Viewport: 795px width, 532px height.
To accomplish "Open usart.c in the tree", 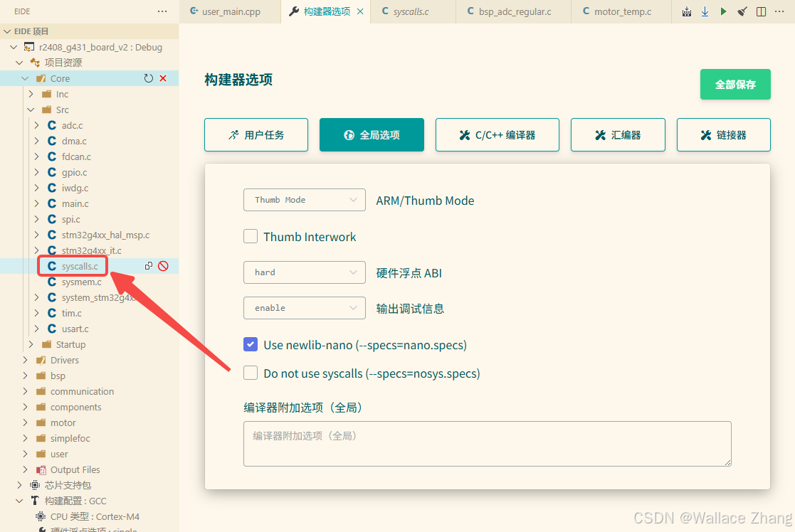I will pyautogui.click(x=75, y=329).
